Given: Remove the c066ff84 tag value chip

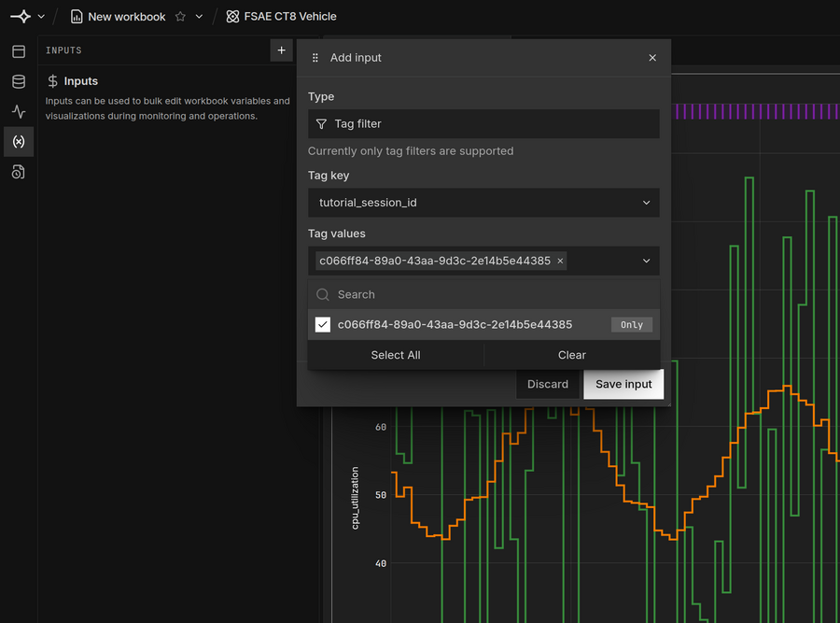Looking at the screenshot, I should (x=560, y=262).
